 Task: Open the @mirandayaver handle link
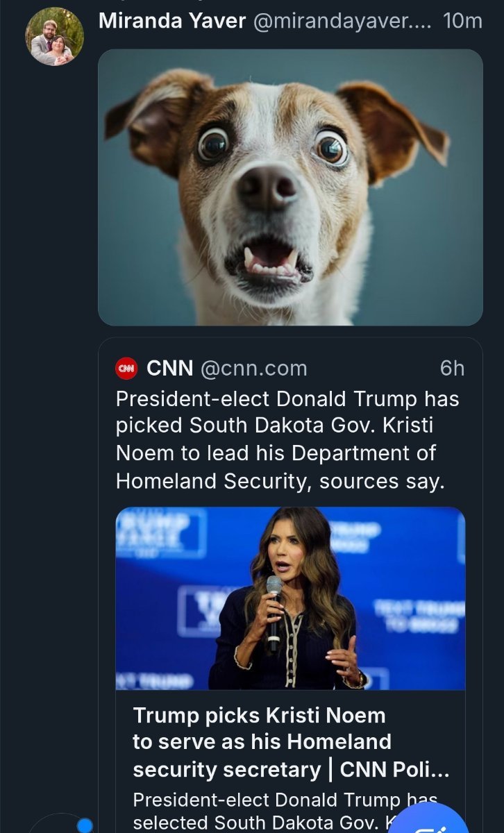click(342, 21)
